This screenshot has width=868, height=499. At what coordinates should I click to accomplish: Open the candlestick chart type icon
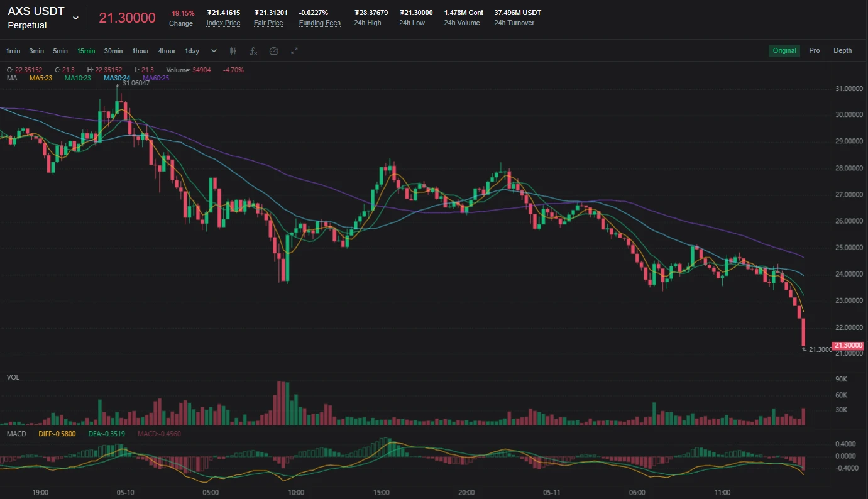233,51
